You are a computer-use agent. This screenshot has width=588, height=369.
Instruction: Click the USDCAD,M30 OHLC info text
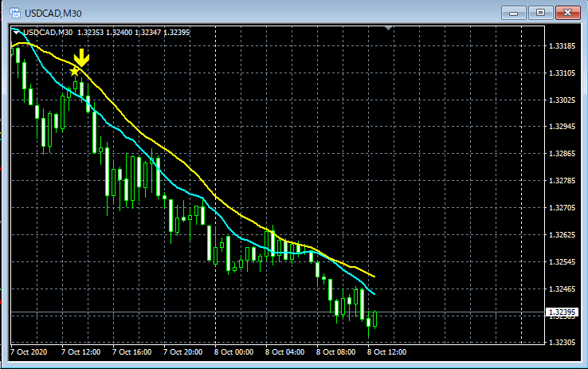107,33
